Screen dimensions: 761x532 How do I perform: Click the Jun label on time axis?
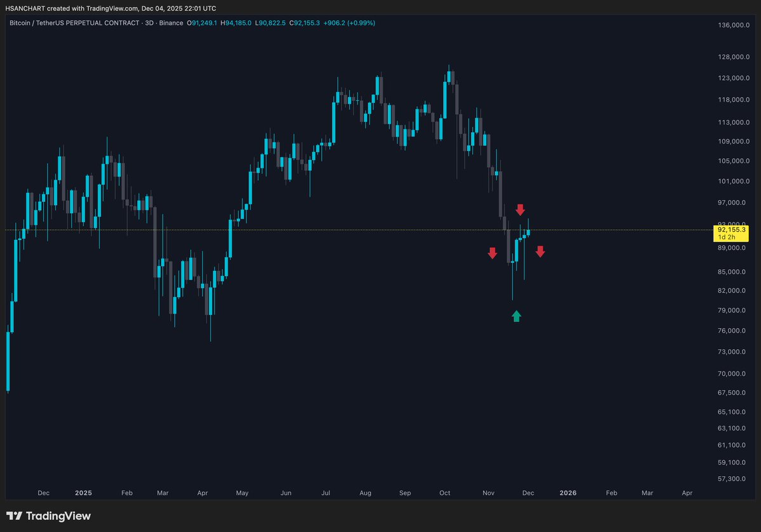[286, 493]
